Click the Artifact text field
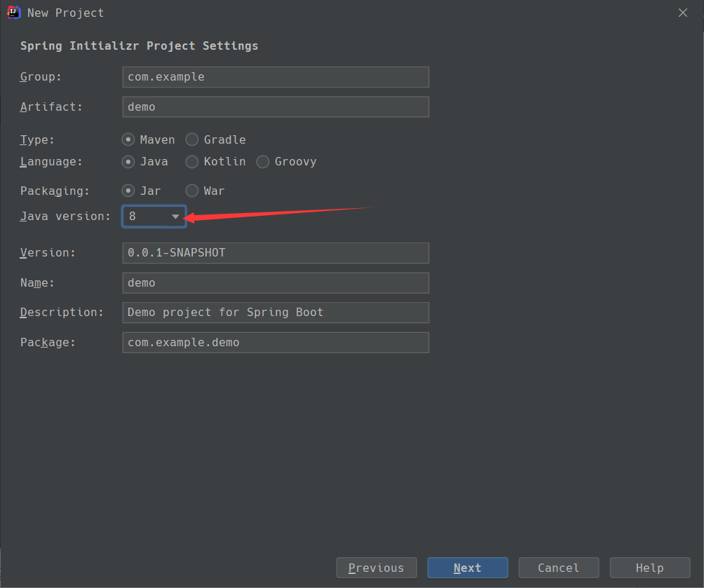704x588 pixels. coord(275,107)
